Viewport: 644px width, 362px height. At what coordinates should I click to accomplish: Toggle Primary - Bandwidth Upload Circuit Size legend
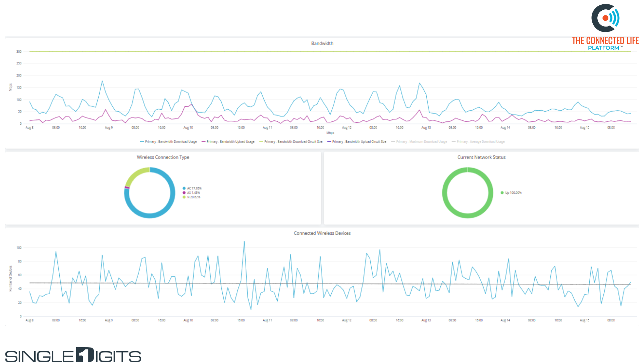tap(357, 142)
